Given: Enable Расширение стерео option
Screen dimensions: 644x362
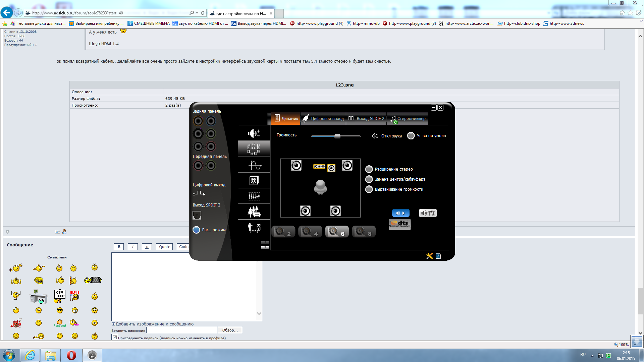Looking at the screenshot, I should coord(369,169).
